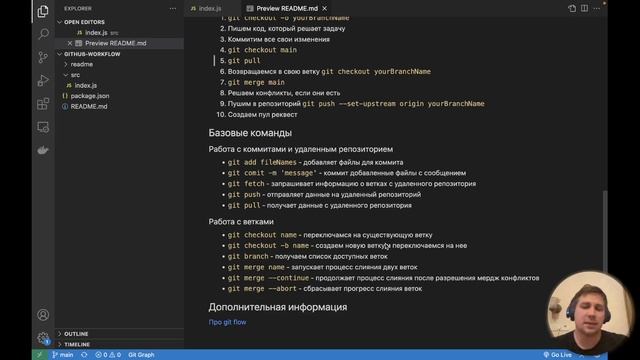This screenshot has width=640, height=360.
Task: Click the Show Source icon in editor toolbar
Action: click(572, 9)
